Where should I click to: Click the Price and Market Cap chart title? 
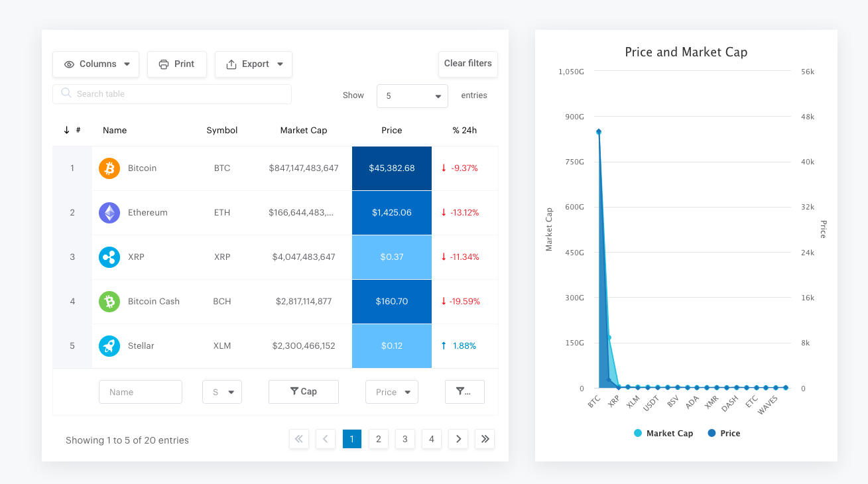pos(686,52)
